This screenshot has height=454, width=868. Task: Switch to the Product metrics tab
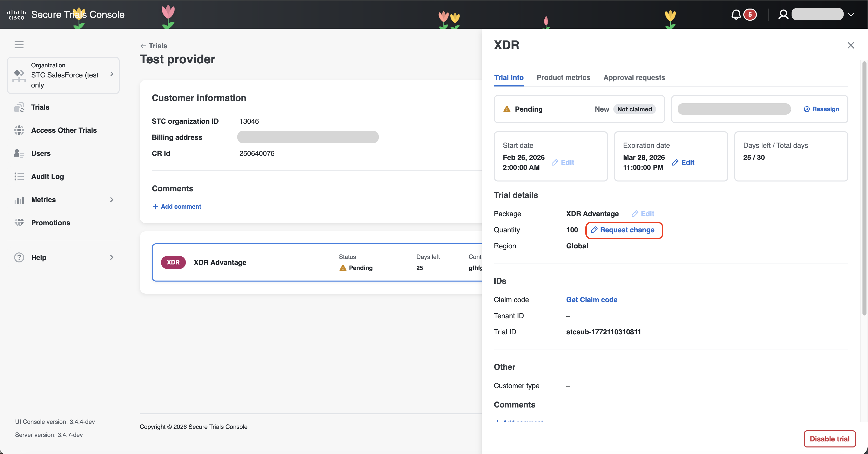pyautogui.click(x=563, y=77)
